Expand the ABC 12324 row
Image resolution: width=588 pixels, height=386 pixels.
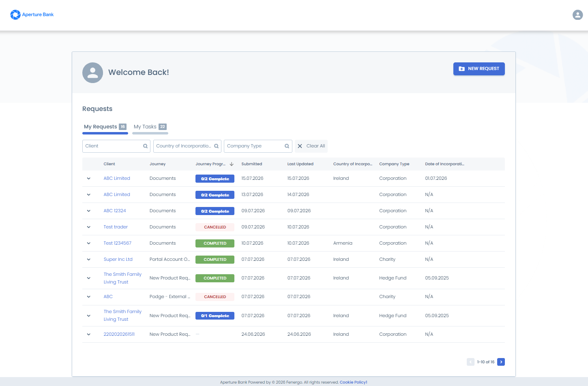tap(88, 211)
